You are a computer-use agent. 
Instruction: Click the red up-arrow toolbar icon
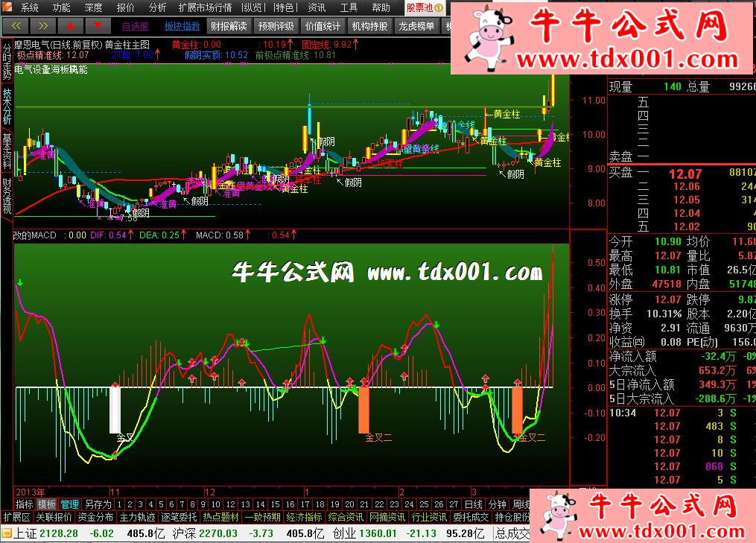click(x=71, y=26)
